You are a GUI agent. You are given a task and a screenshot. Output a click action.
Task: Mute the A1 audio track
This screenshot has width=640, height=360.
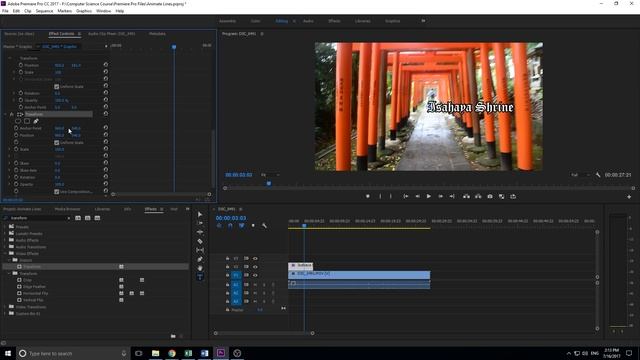click(x=255, y=284)
